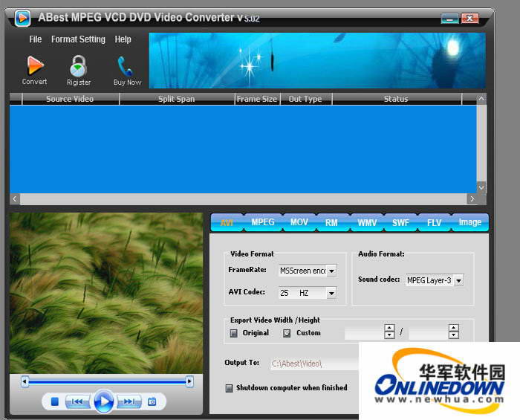Stop playback with the square stop button
Screen dimensions: 520x420
point(55,401)
